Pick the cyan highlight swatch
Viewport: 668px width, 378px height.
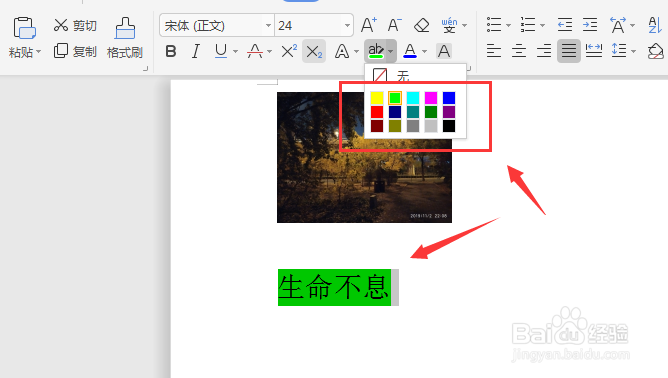[413, 98]
